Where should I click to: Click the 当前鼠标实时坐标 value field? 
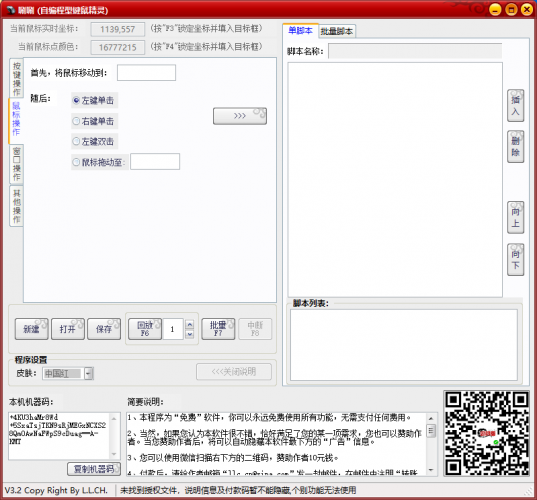coord(118,29)
